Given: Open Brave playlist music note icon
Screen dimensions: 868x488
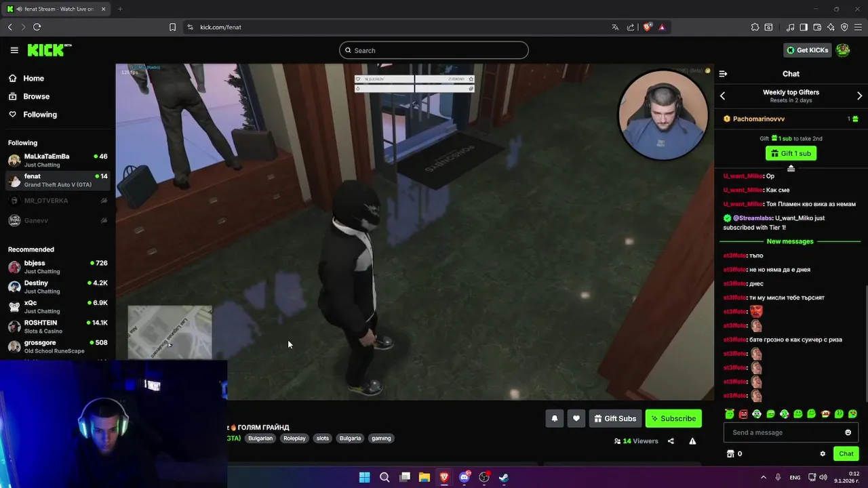Looking at the screenshot, I should click(x=790, y=27).
